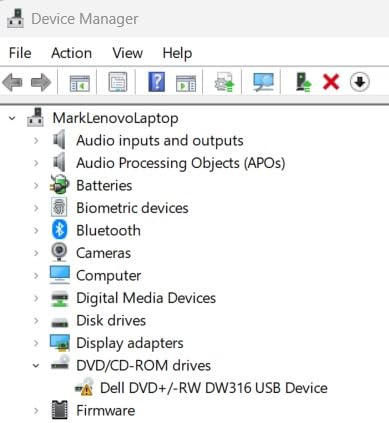Image resolution: width=389 pixels, height=423 pixels.
Task: Select Dell DVD+/-RW DW316 USB Device
Action: point(214,388)
